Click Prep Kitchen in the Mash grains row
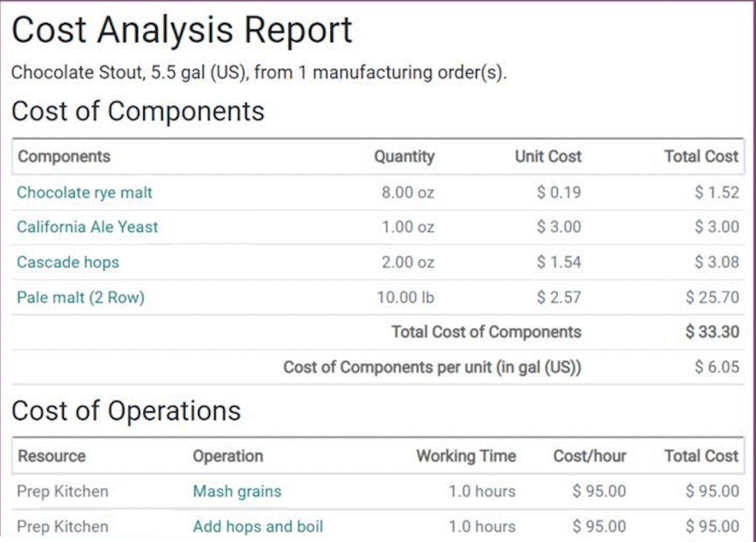 pos(62,491)
